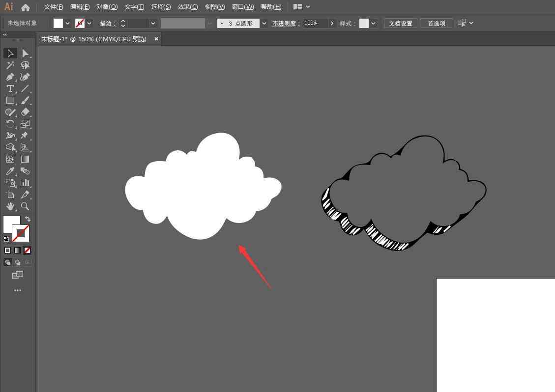The height and width of the screenshot is (392, 555).
Task: Set paint mode to Color
Action: click(x=7, y=251)
